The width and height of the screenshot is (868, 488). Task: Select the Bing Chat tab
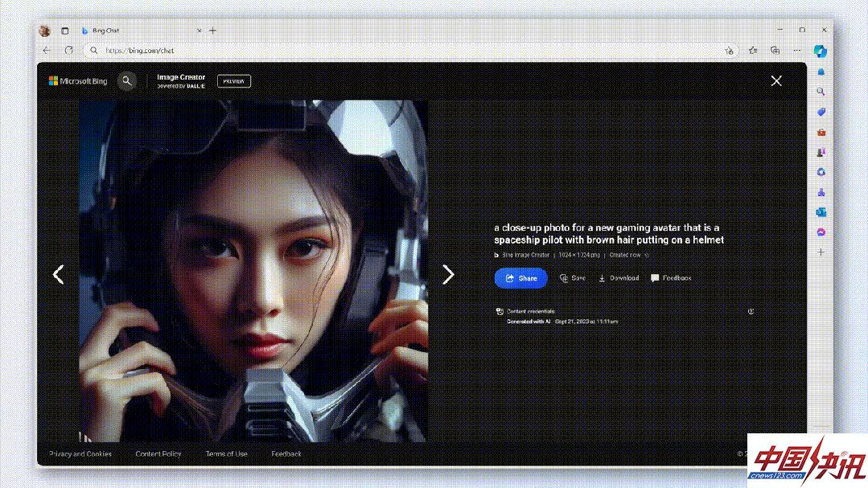coord(140,31)
